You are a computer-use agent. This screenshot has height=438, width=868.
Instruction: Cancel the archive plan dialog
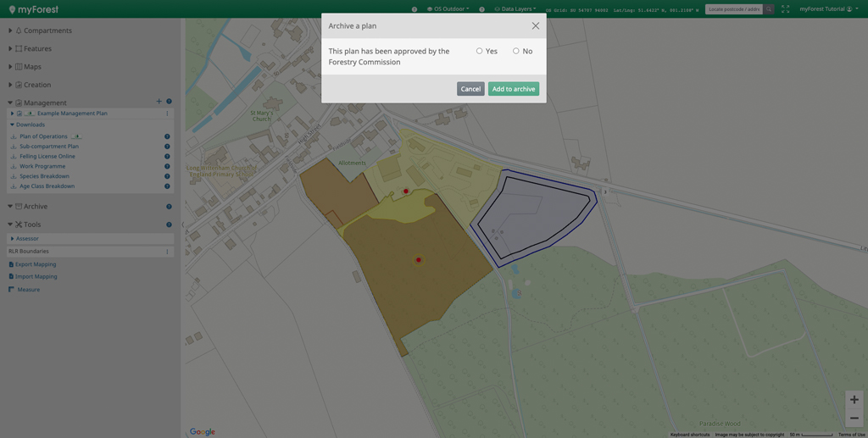[x=470, y=89]
